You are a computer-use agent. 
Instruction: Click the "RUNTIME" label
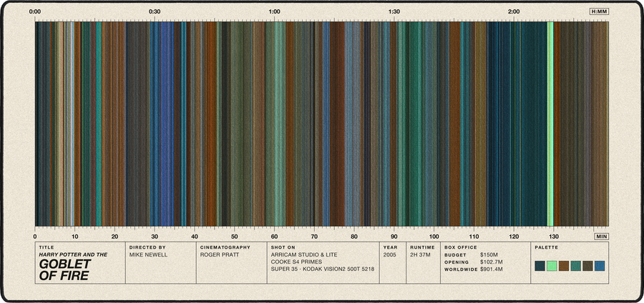pyautogui.click(x=422, y=248)
